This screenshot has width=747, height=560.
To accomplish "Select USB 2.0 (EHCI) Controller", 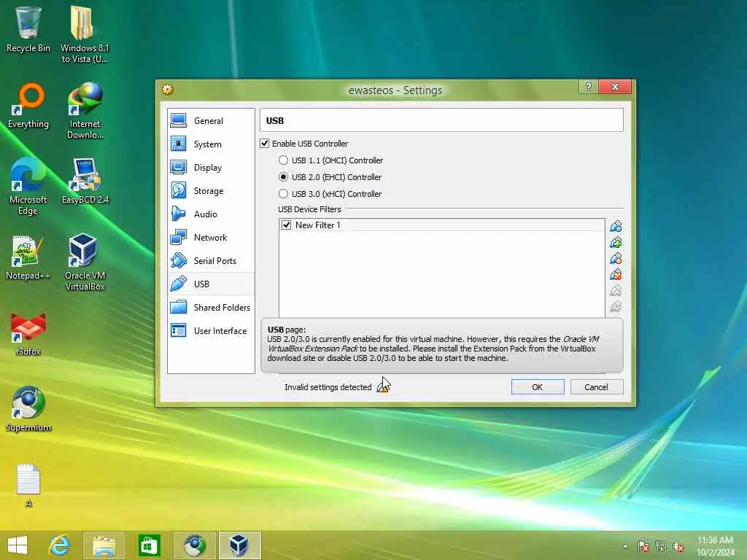I will pos(283,176).
